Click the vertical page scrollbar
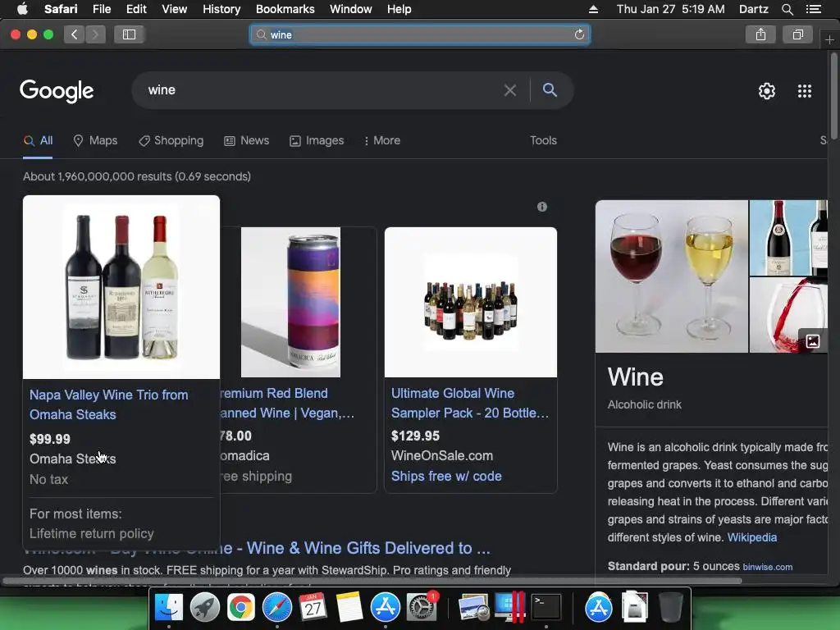 (833, 95)
